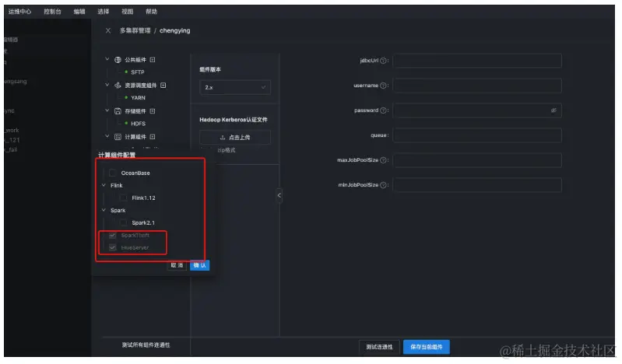Open the 视图 menu
Viewport: 622px width, 364px height.
[128, 12]
